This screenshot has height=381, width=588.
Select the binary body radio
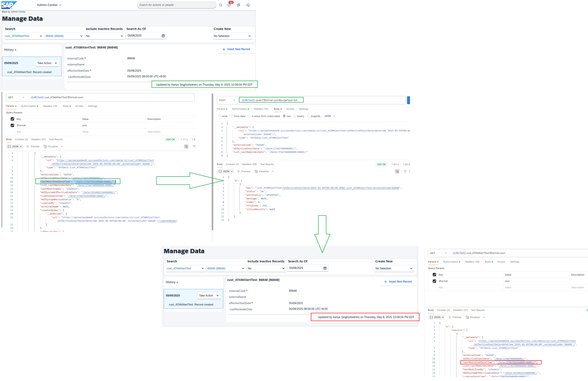coord(295,116)
